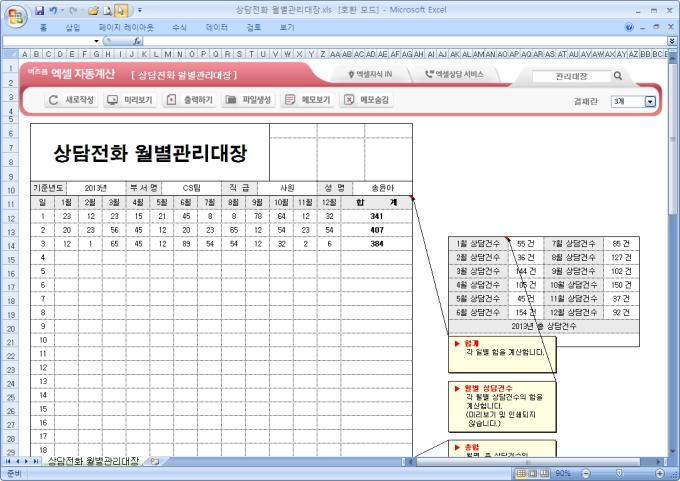680x481 pixels.
Task: Go to the first sheet with the navigation arrow
Action: [x=8, y=461]
